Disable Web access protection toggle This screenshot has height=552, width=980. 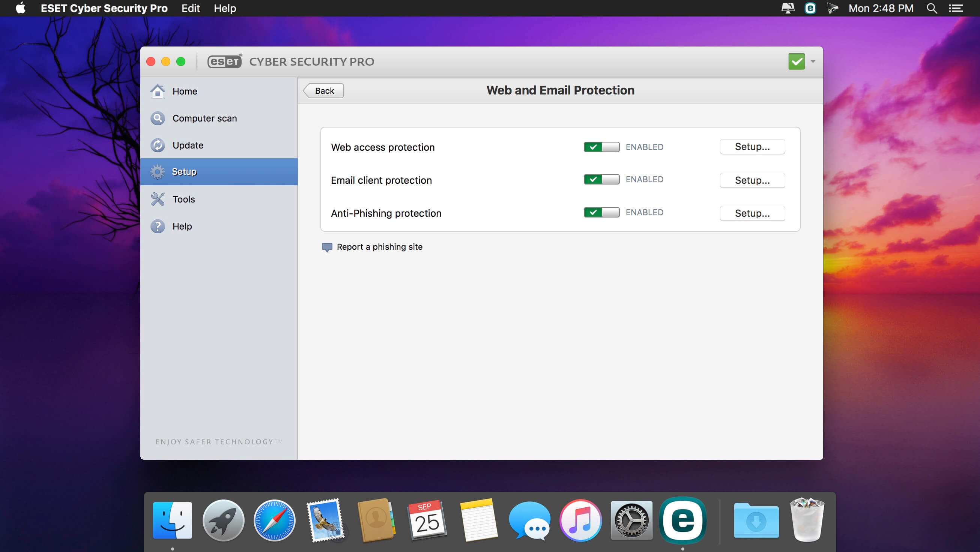pyautogui.click(x=601, y=147)
